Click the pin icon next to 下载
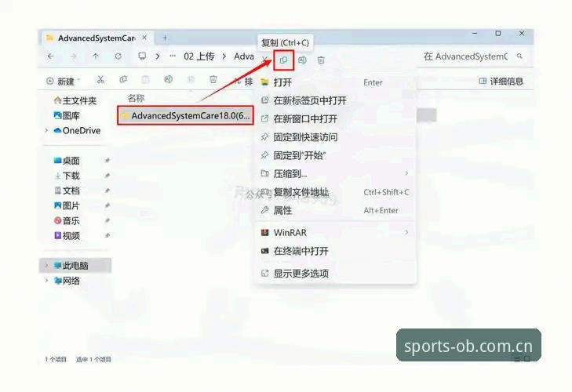572x392 pixels. pyautogui.click(x=107, y=176)
